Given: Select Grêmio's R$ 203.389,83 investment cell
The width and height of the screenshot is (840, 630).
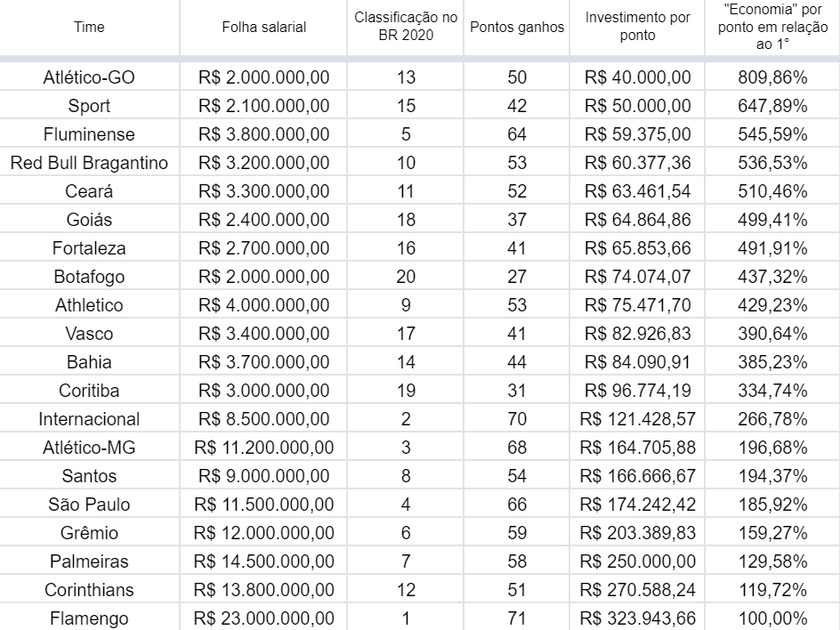Looking at the screenshot, I should [x=637, y=533].
